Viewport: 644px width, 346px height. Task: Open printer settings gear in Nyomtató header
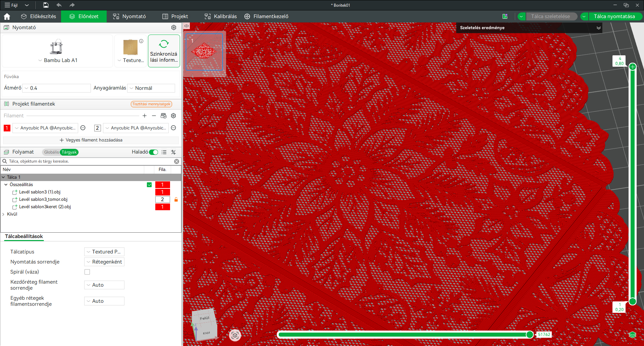(174, 27)
